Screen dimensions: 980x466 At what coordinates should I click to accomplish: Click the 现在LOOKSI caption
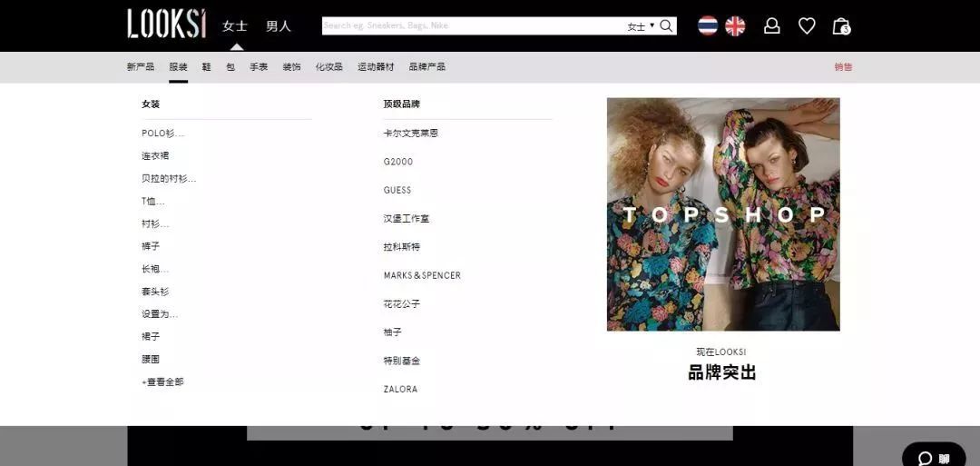(x=721, y=352)
